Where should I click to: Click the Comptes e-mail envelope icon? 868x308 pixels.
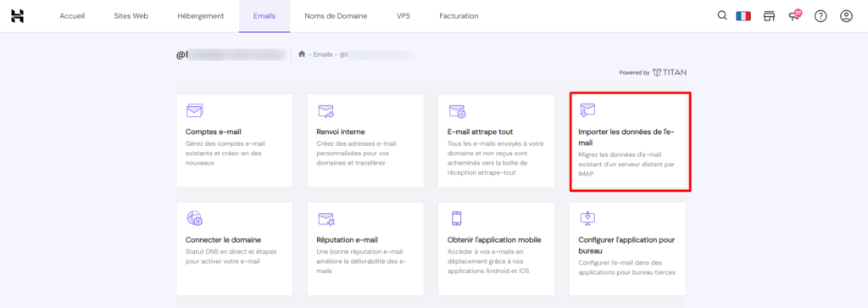pos(194,111)
